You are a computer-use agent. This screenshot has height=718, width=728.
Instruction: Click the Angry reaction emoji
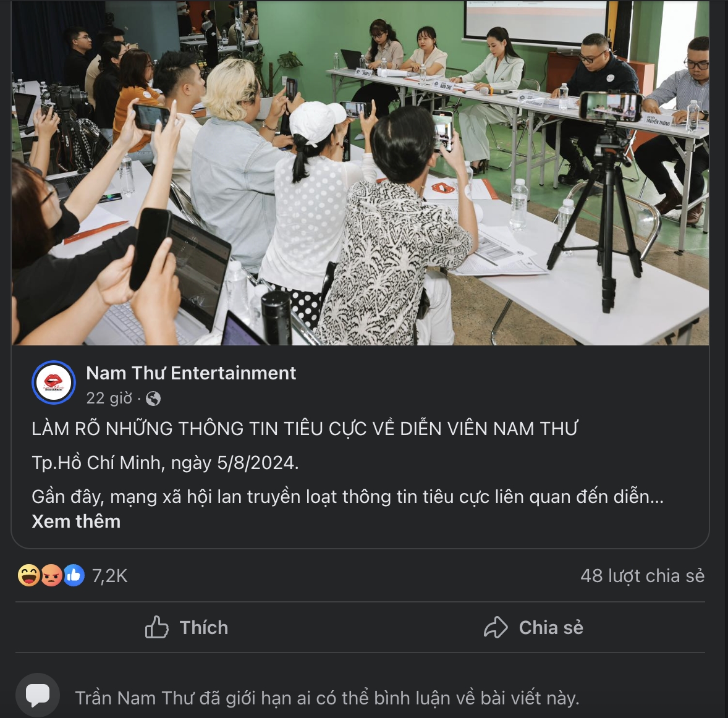[51, 575]
